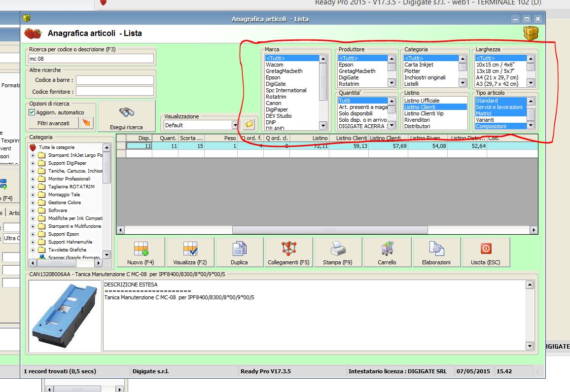Sort by Disp. column header
Image resolution: width=570 pixels, height=392 pixels.
tap(139, 138)
